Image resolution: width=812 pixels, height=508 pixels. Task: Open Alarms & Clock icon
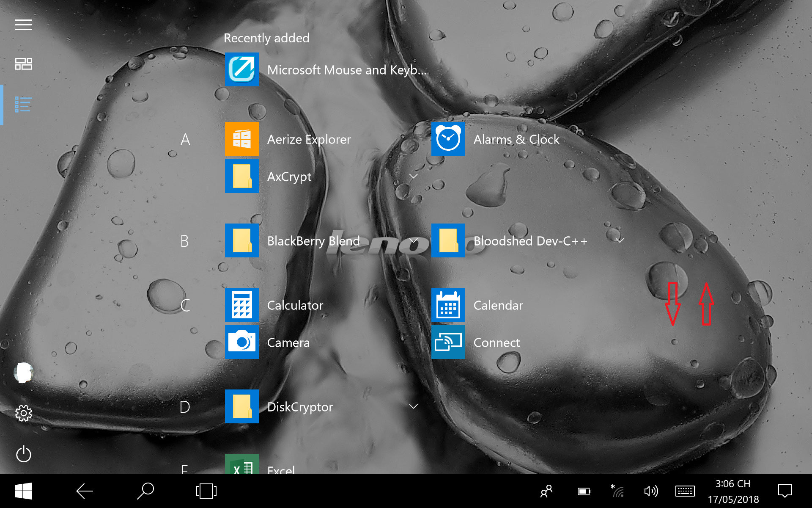click(448, 139)
